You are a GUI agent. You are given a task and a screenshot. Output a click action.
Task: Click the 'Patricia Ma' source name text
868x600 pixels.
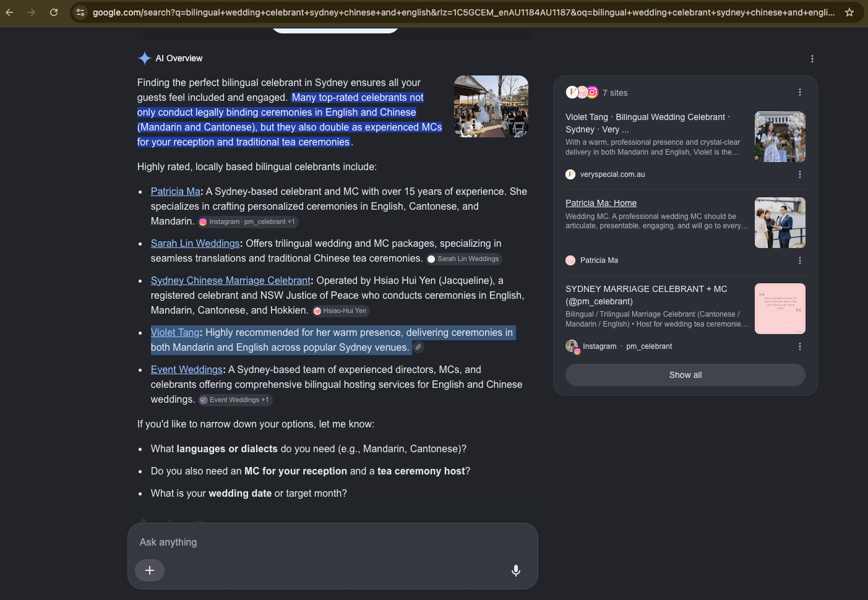click(x=599, y=260)
